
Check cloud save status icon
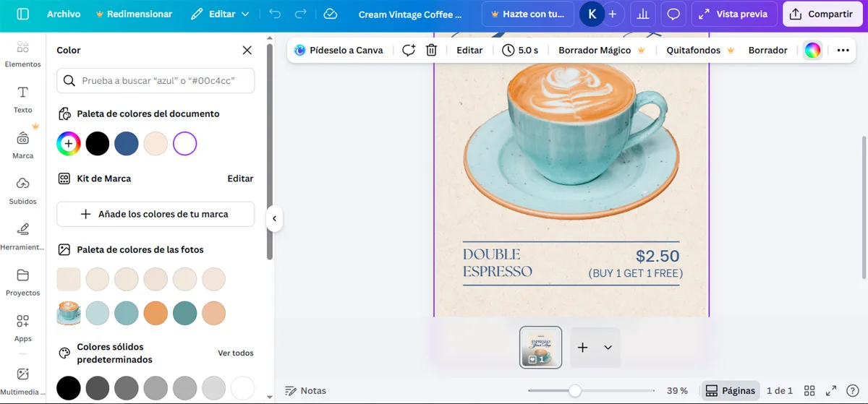[x=331, y=14]
